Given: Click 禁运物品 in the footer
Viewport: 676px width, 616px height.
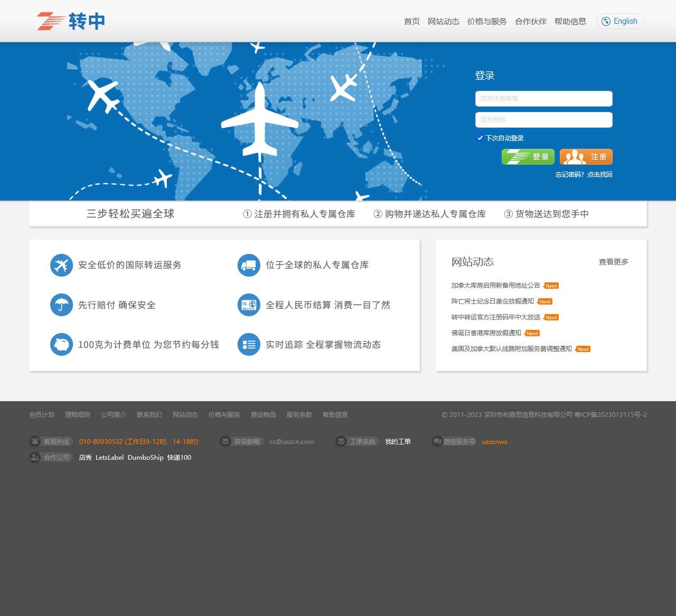Looking at the screenshot, I should click(x=264, y=415).
